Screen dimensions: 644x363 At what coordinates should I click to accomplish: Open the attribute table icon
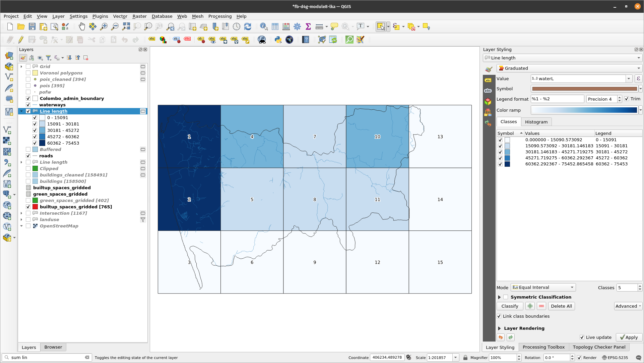pyautogui.click(x=275, y=27)
